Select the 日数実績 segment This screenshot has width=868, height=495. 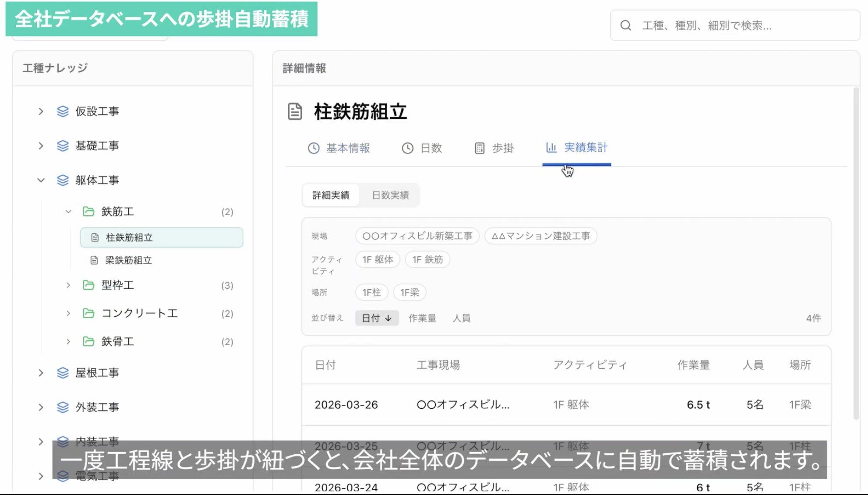pos(390,195)
